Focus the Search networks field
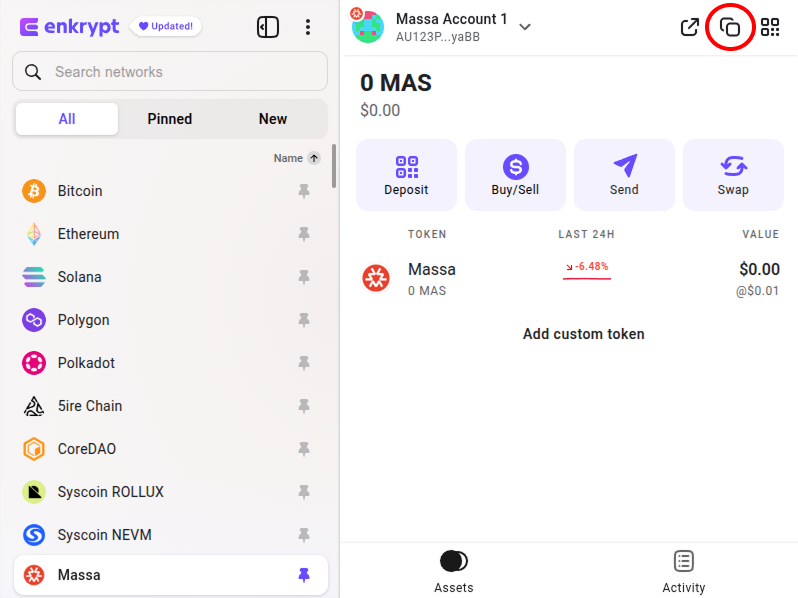Image resolution: width=798 pixels, height=598 pixels. 170,71
